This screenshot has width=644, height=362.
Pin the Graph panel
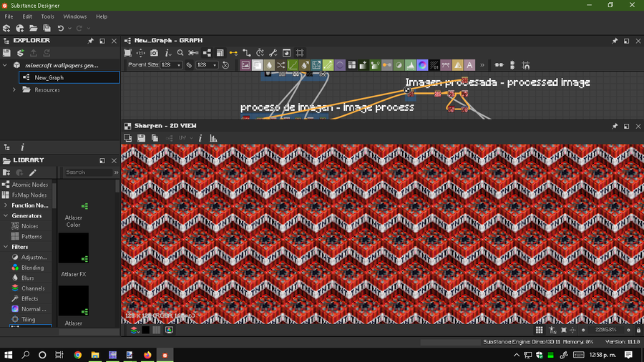click(x=615, y=41)
